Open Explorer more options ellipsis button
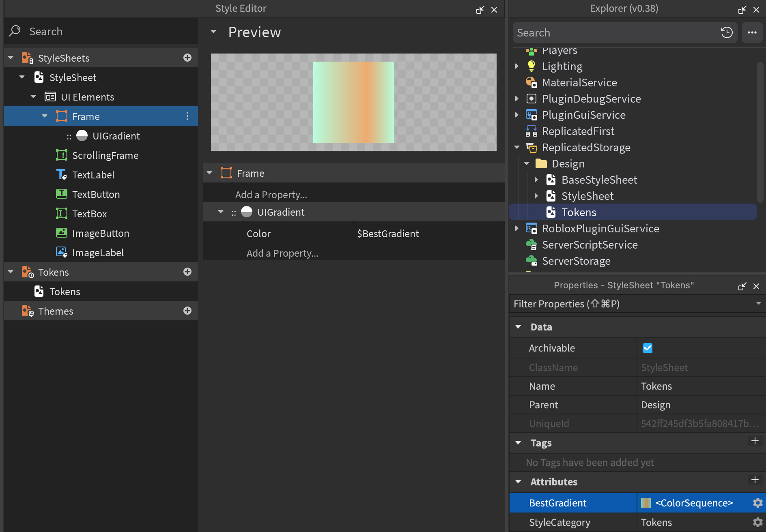The image size is (766, 532). (x=752, y=32)
